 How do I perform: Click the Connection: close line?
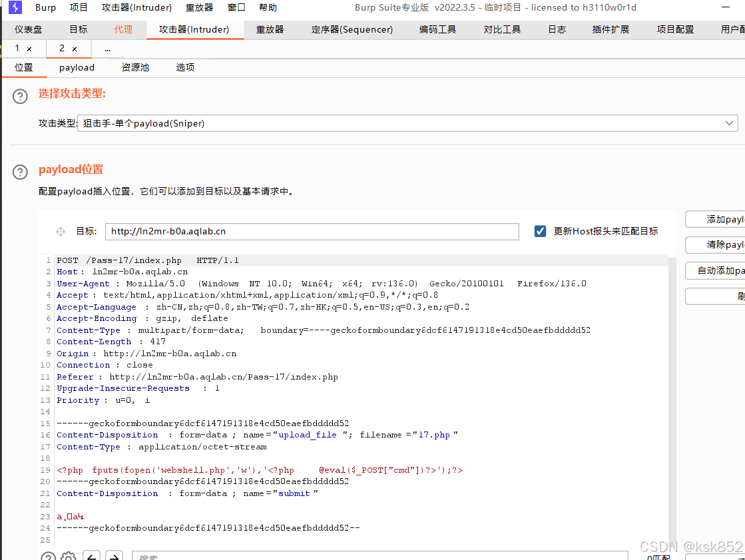tap(105, 365)
